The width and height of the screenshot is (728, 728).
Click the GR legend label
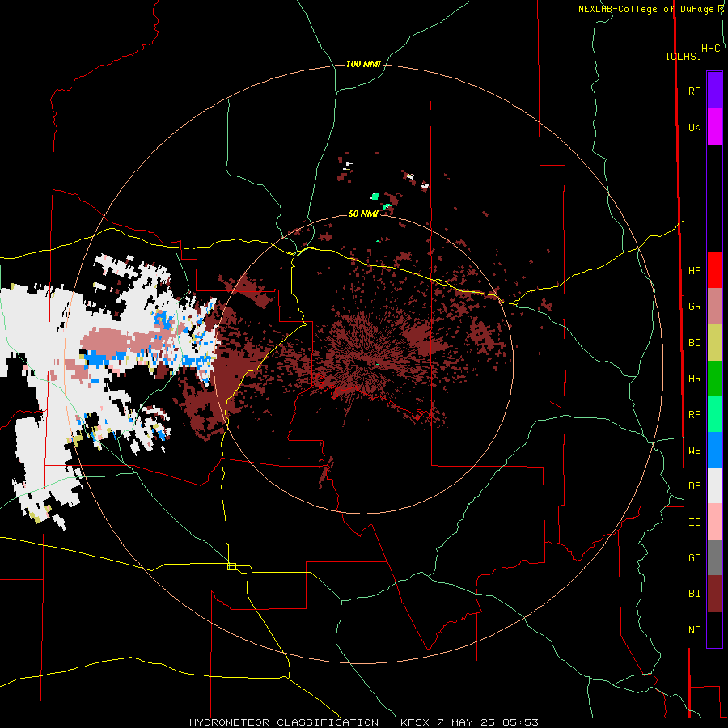694,307
